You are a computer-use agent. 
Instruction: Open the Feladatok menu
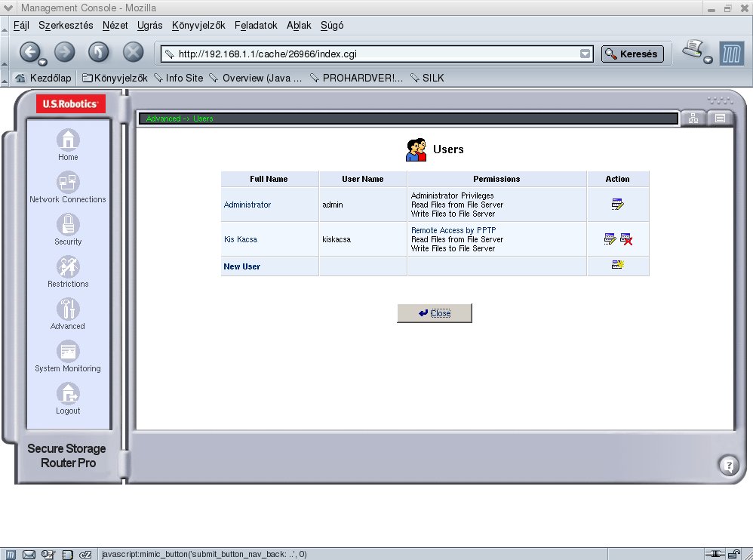tap(256, 26)
